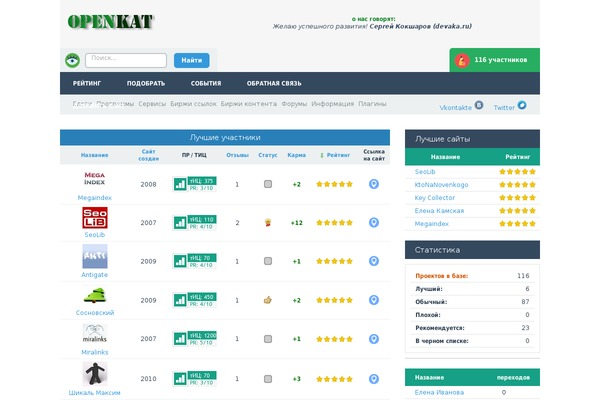Click the green eye icon beside search
600x400 pixels.
72,60
